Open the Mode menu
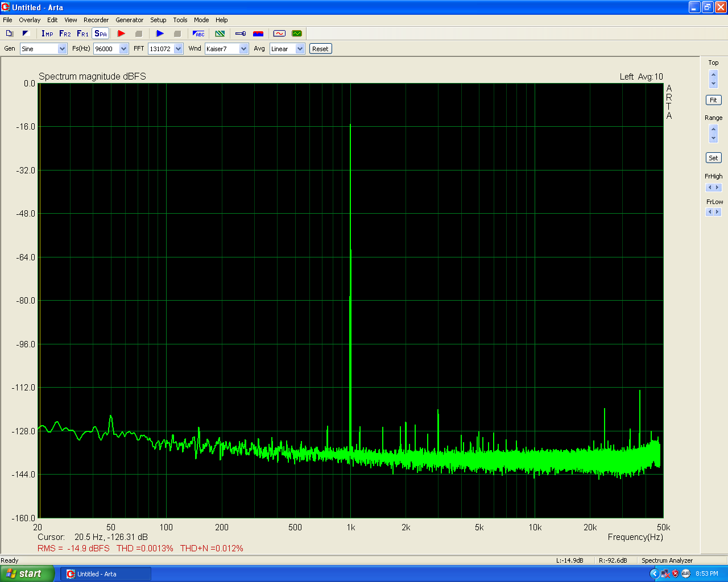Screen dimensions: 728x582 coord(201,20)
